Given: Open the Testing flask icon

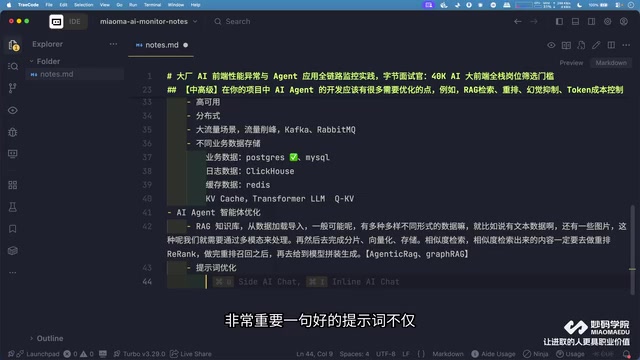Looking at the screenshot, I should point(13,207).
